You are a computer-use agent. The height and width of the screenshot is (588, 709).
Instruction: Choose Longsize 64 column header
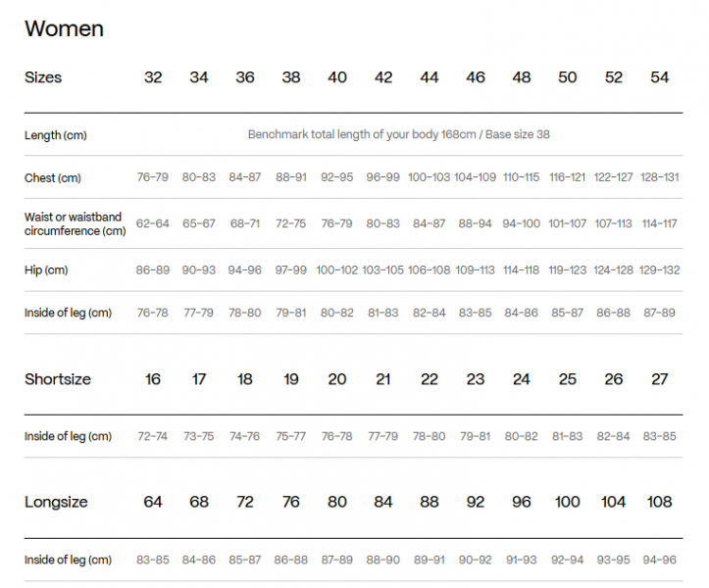153,502
